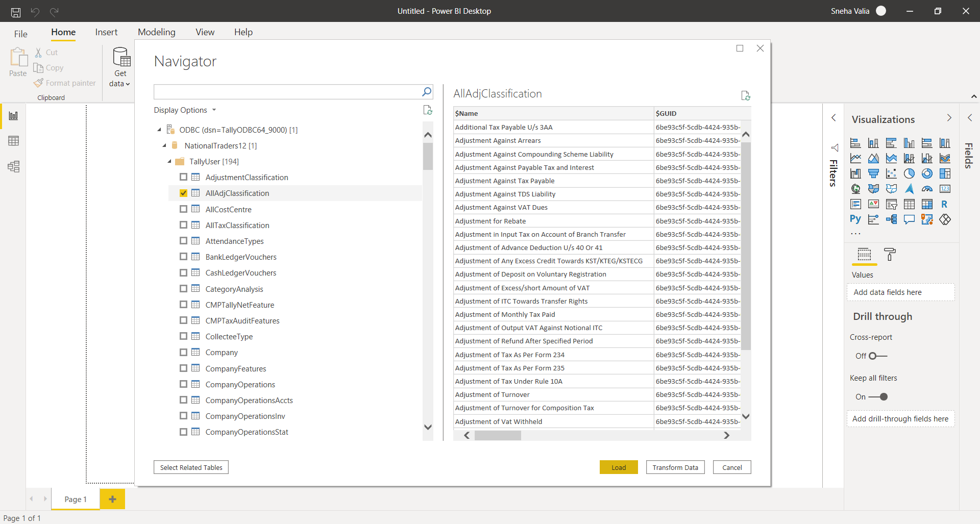The image size is (980, 524).
Task: Check the AttendanceTypes table
Action: pos(183,241)
